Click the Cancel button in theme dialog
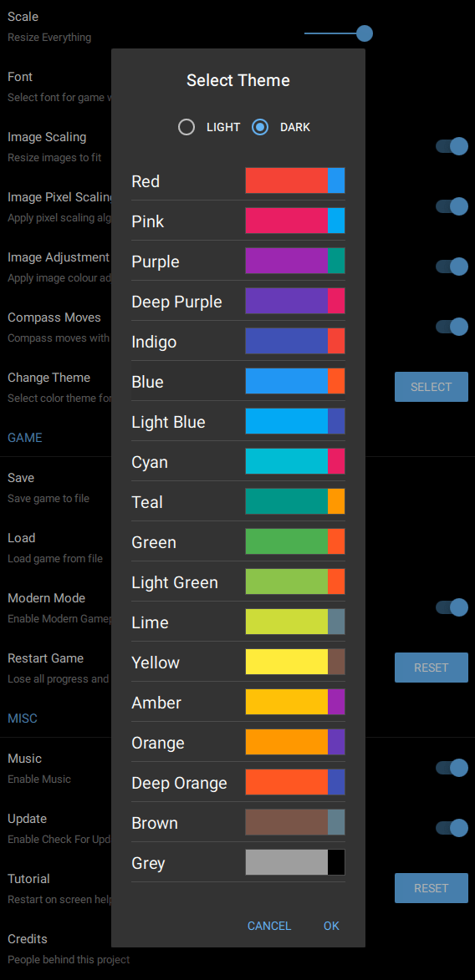Image resolution: width=475 pixels, height=980 pixels. tap(269, 926)
